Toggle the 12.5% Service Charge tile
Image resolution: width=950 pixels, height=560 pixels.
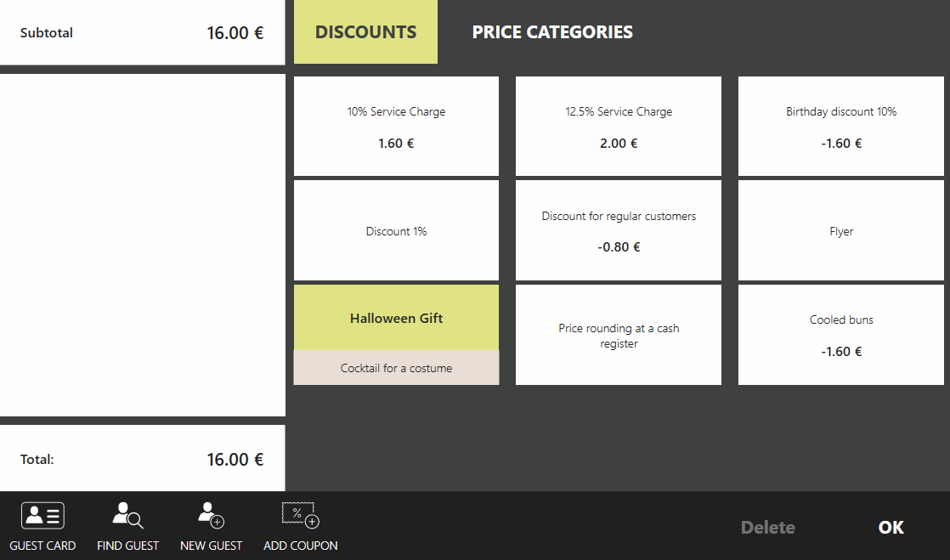click(x=619, y=127)
